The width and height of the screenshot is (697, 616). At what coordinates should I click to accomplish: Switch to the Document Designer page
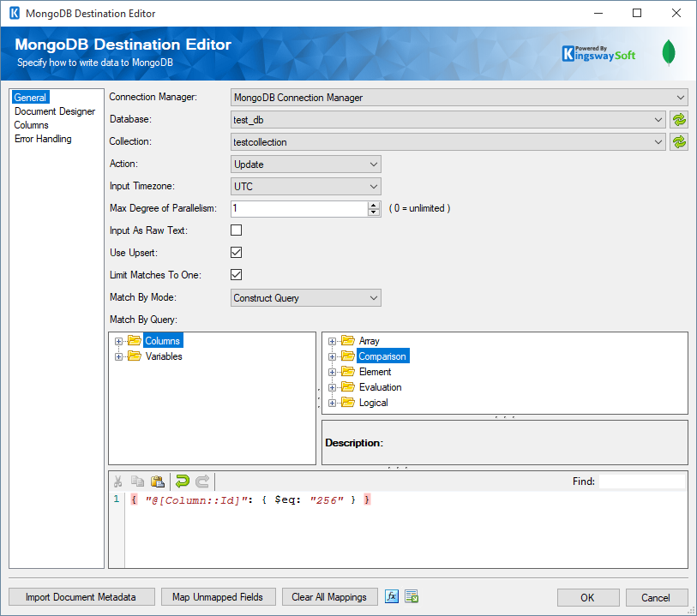coord(55,111)
